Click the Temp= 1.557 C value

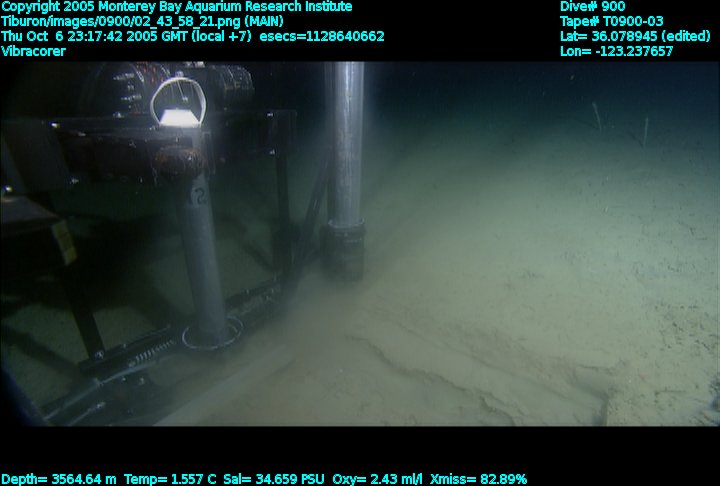[170, 479]
